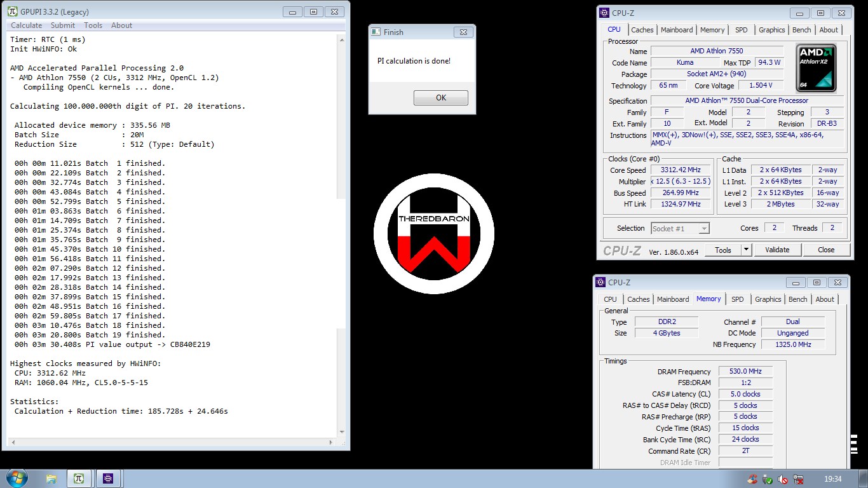
Task: Open the SPD tab in top CPU-Z
Action: (742, 30)
